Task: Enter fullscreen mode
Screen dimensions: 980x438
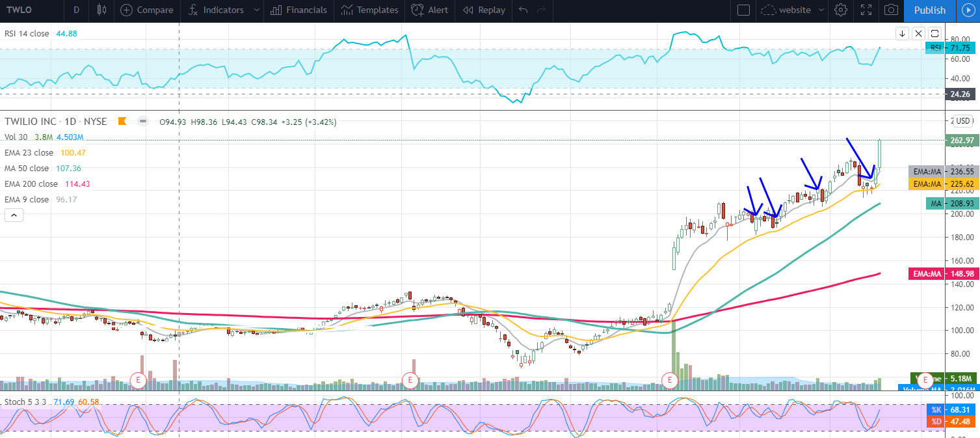Action: (866, 10)
